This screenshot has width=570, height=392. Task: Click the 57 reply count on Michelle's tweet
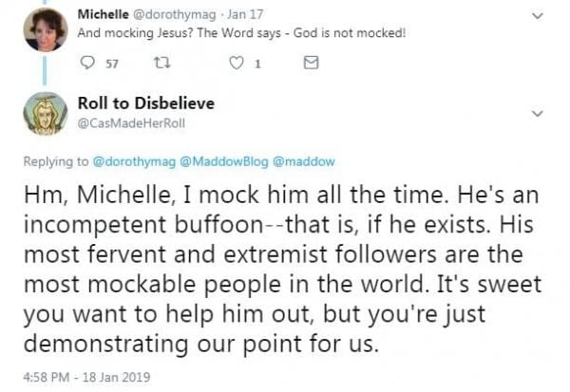112,64
